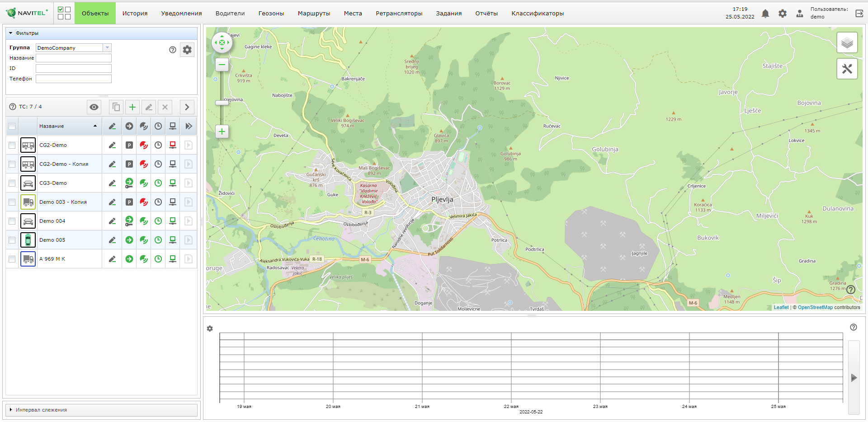Toggle the eye visibility button for objects
The image size is (868, 422).
click(94, 107)
